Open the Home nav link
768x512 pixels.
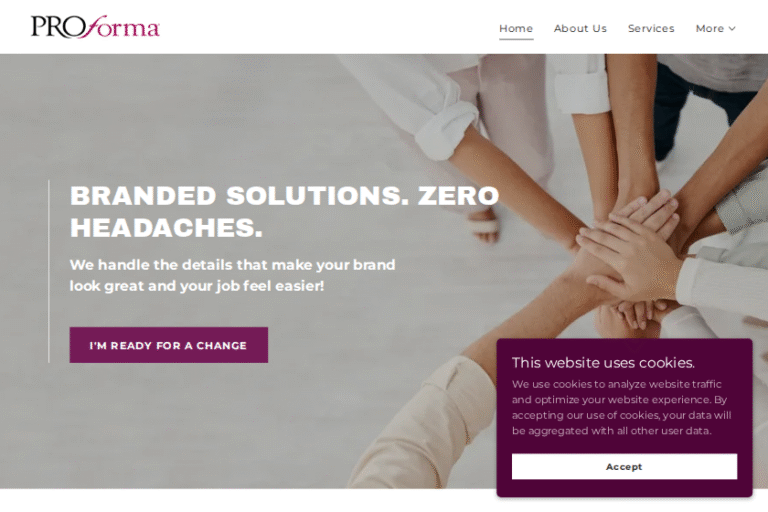tap(516, 28)
